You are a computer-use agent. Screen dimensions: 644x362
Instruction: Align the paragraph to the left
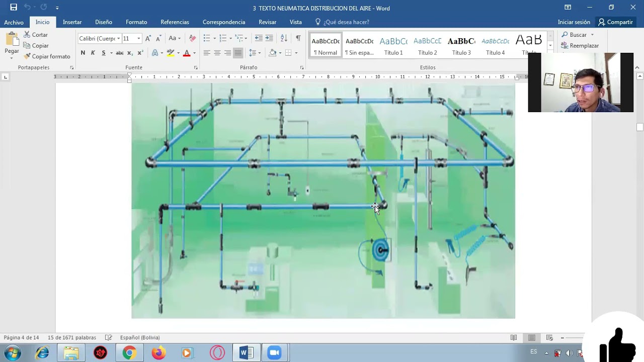point(207,53)
